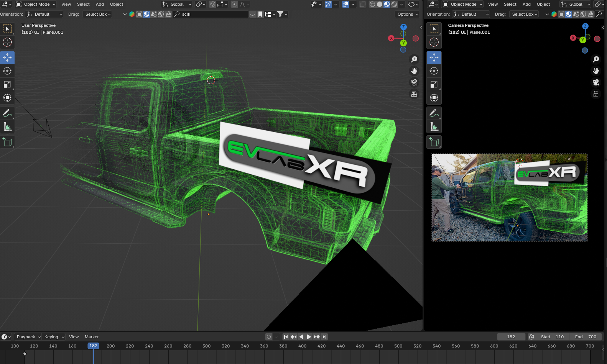Open the Object Mode dropdown in left viewport

tap(36, 4)
